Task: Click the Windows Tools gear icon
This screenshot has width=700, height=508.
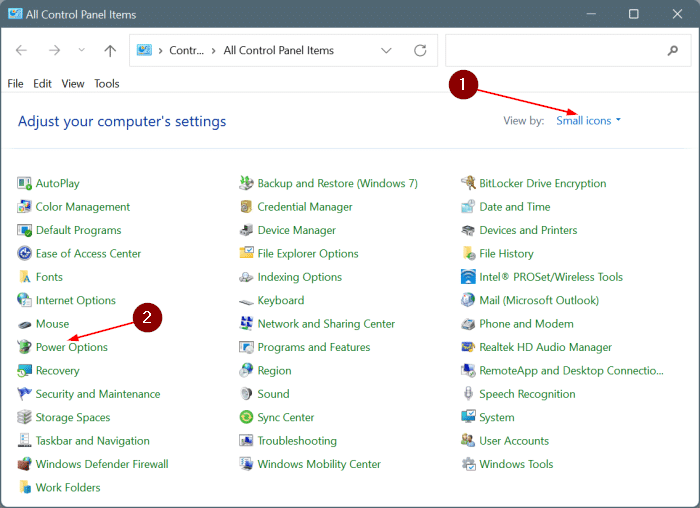Action: (x=469, y=464)
